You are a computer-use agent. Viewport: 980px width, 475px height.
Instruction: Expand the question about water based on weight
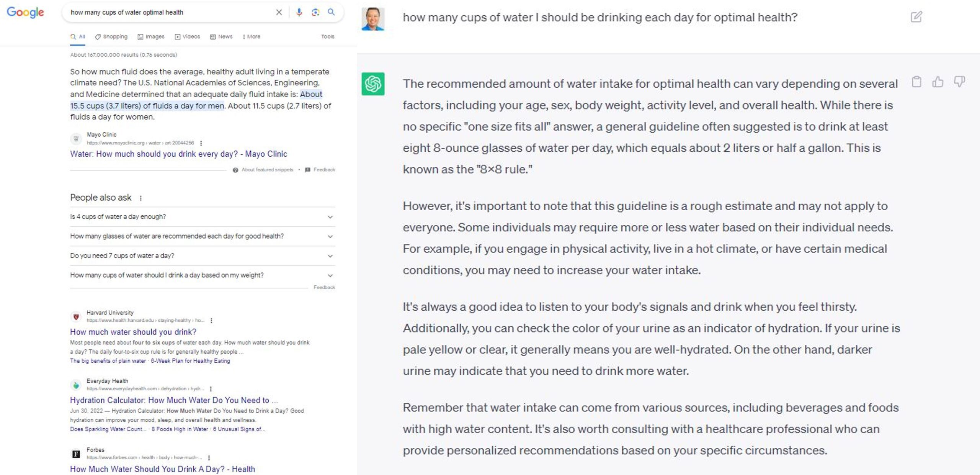203,275
